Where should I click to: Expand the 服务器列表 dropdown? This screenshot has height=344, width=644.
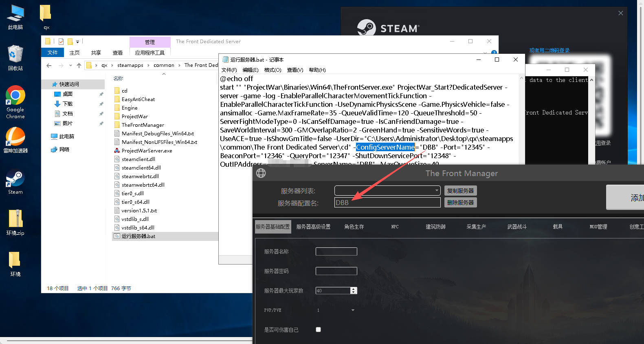[x=437, y=190]
